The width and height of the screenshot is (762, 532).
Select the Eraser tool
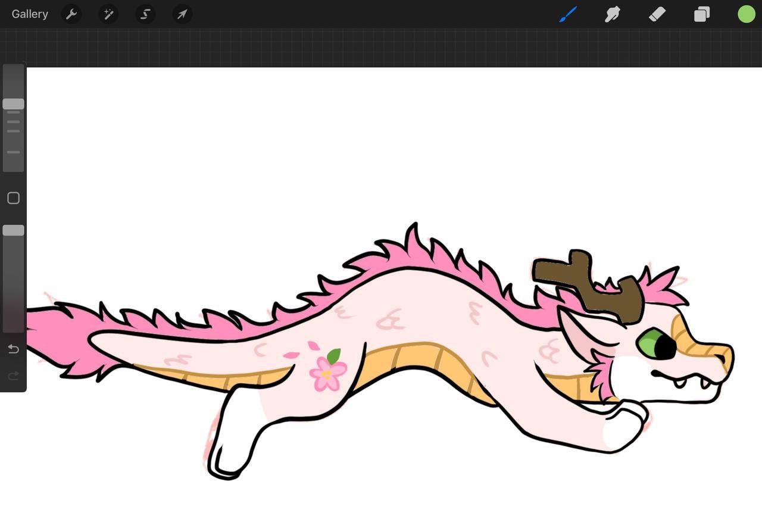click(x=657, y=14)
